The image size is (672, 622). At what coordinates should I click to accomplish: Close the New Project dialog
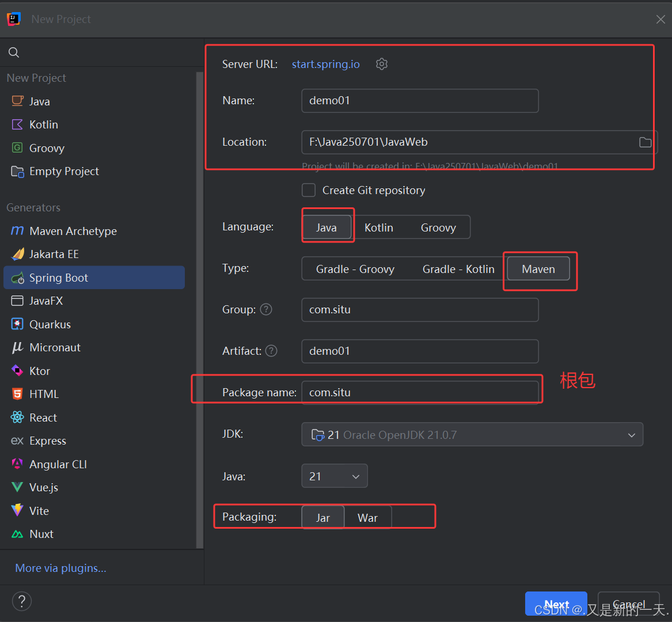pos(660,19)
